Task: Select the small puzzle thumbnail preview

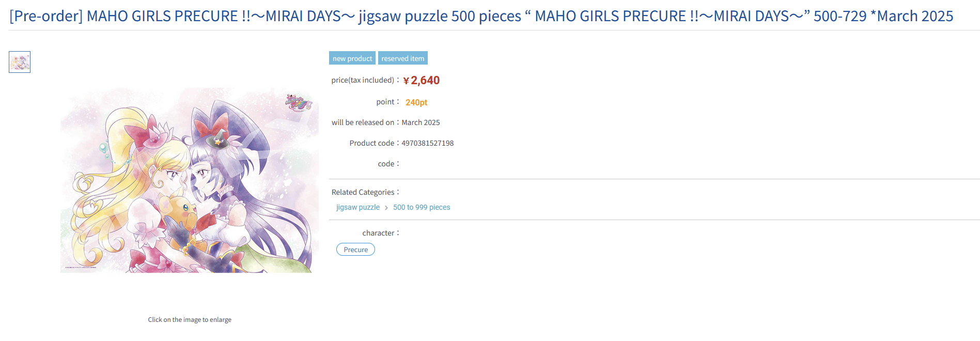Action: point(20,62)
